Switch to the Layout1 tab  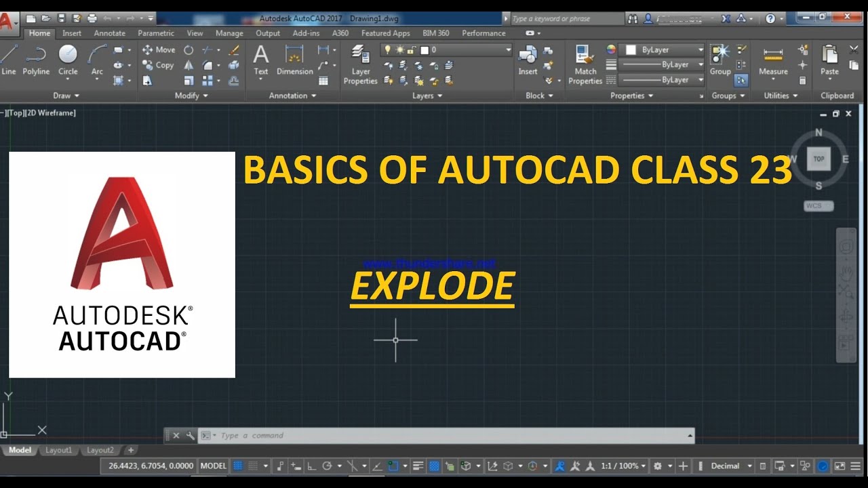point(58,450)
